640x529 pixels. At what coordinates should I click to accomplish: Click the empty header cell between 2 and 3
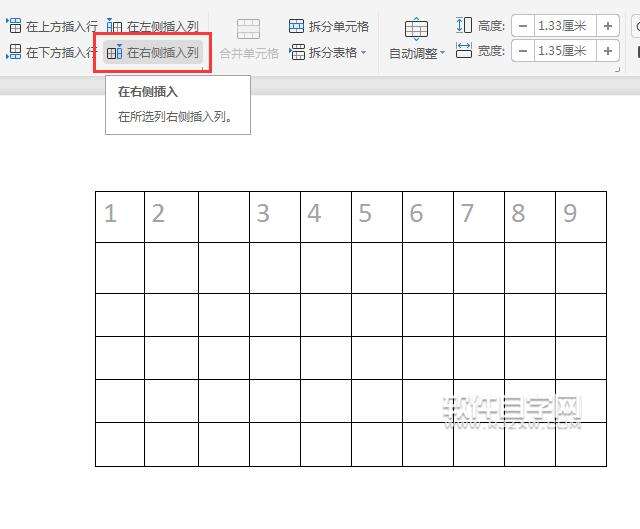(224, 217)
